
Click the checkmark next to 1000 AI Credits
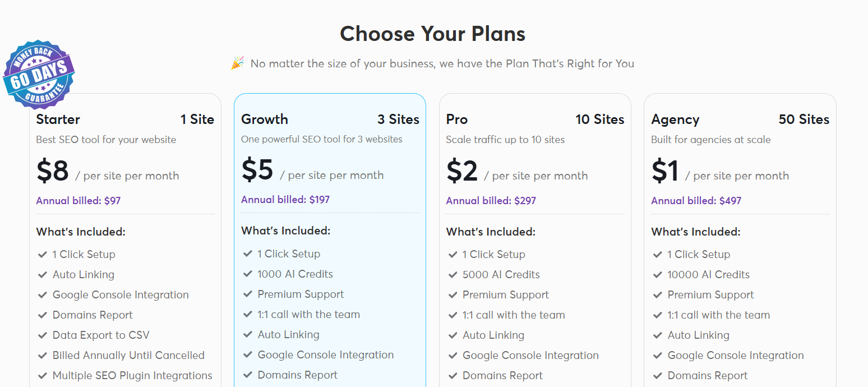[x=247, y=274]
